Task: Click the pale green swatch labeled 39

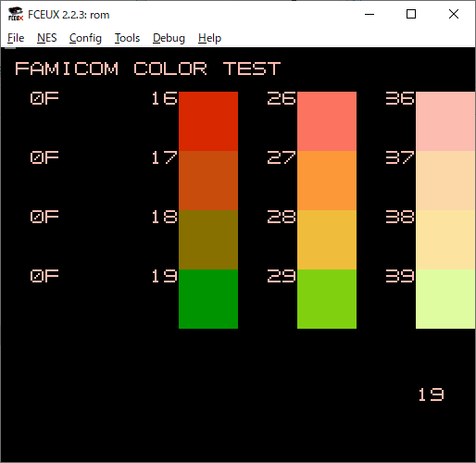Action: point(445,299)
